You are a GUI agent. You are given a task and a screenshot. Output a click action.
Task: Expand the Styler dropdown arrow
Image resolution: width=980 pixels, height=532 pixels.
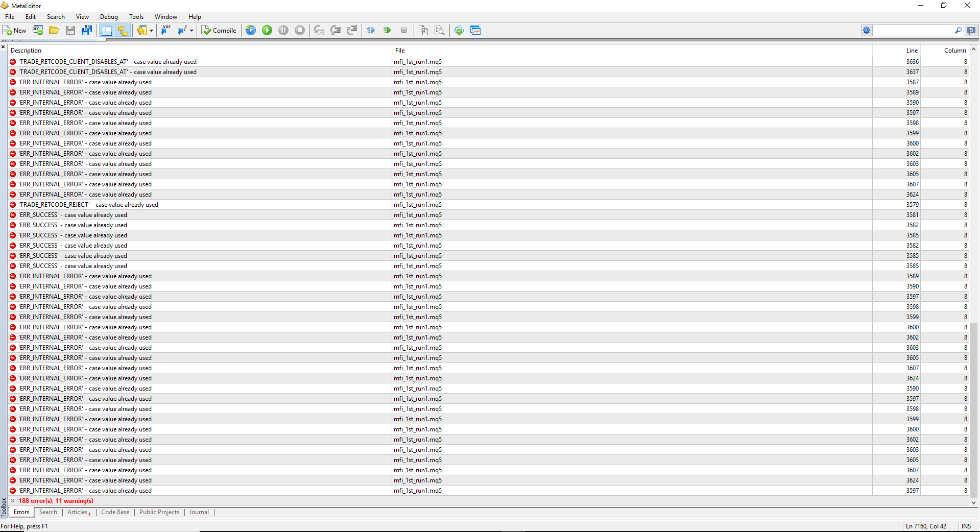click(x=151, y=31)
